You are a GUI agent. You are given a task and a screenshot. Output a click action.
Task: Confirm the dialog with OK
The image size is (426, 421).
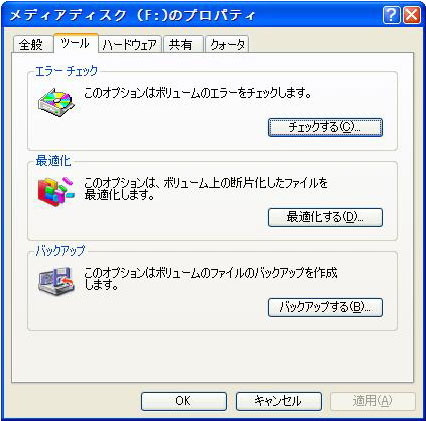pyautogui.click(x=184, y=401)
